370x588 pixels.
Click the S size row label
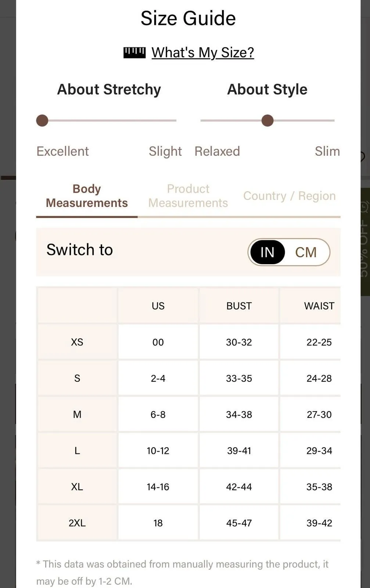[x=77, y=379]
